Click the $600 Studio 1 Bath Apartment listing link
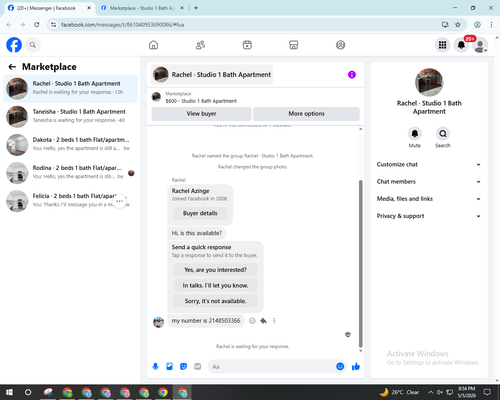The width and height of the screenshot is (500, 400). [x=201, y=101]
